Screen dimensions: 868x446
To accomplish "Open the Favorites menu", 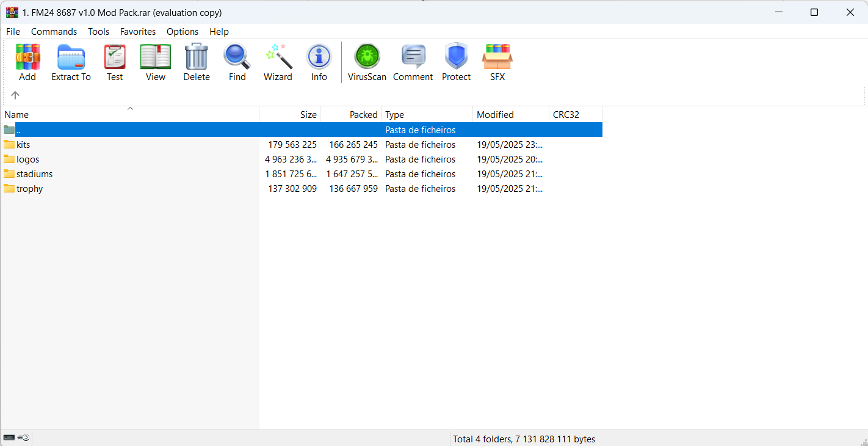I will (138, 32).
